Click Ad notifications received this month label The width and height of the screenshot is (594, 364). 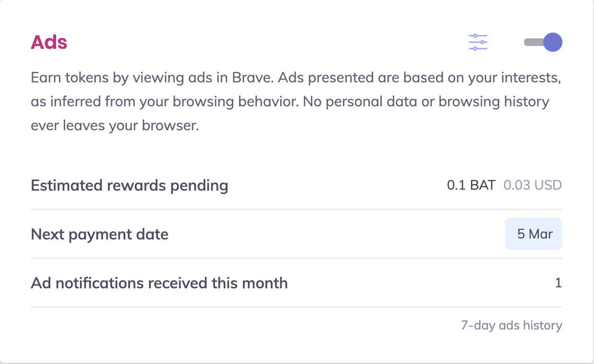[x=159, y=283]
